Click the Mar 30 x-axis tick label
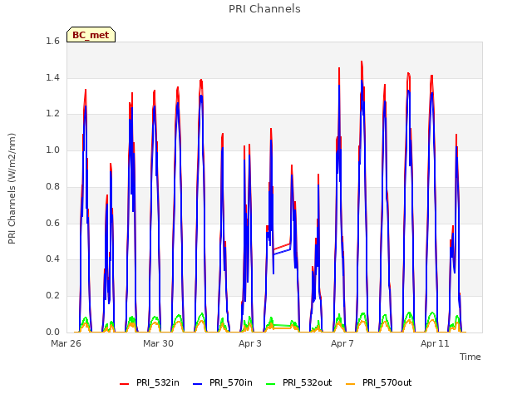This screenshot has height=399, width=532. click(158, 343)
